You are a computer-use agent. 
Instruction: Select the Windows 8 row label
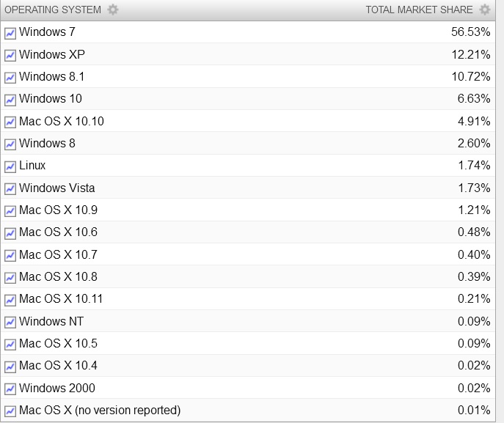pyautogui.click(x=47, y=143)
